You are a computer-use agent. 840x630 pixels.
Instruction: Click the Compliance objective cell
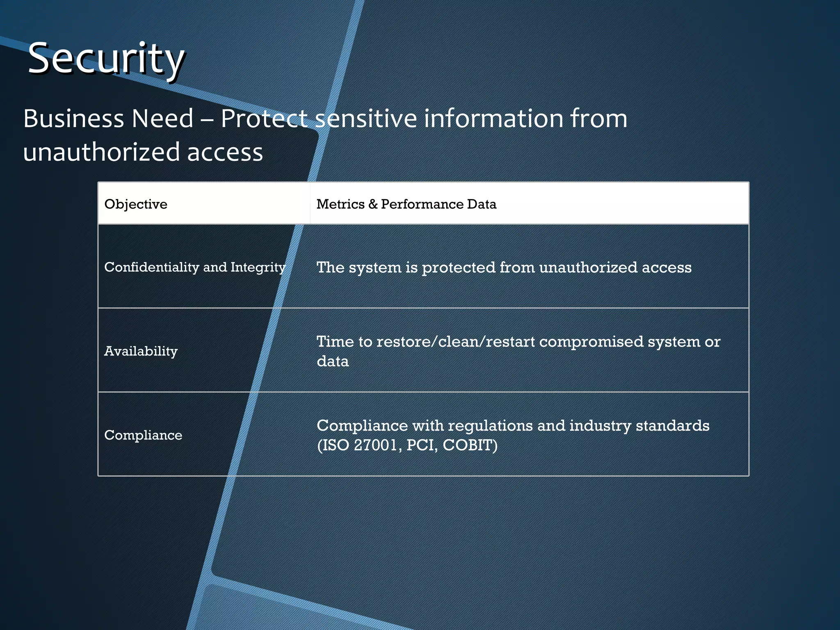pyautogui.click(x=143, y=435)
